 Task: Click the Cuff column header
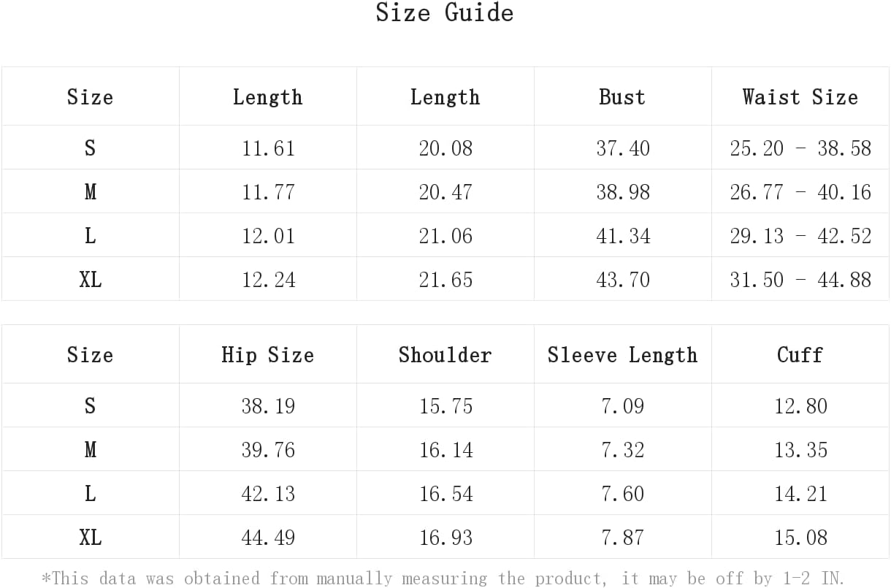(x=800, y=355)
